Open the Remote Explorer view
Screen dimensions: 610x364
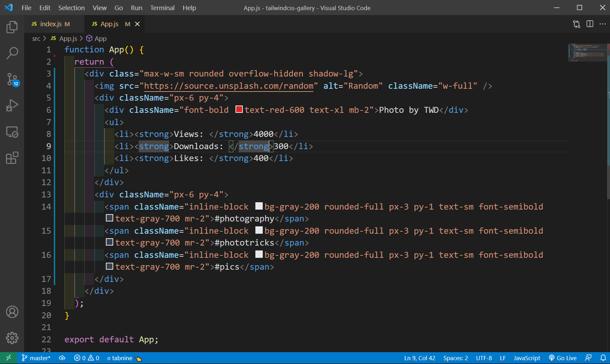tap(12, 132)
